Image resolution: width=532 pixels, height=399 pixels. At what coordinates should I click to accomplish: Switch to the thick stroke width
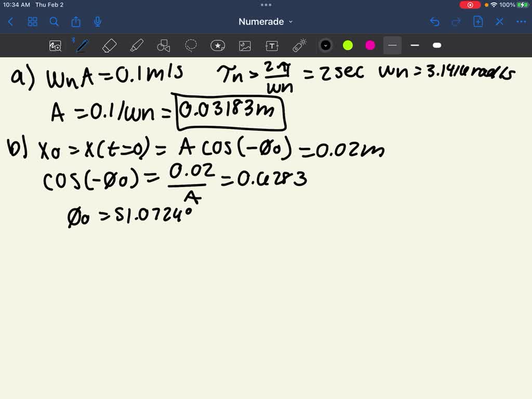coord(436,45)
